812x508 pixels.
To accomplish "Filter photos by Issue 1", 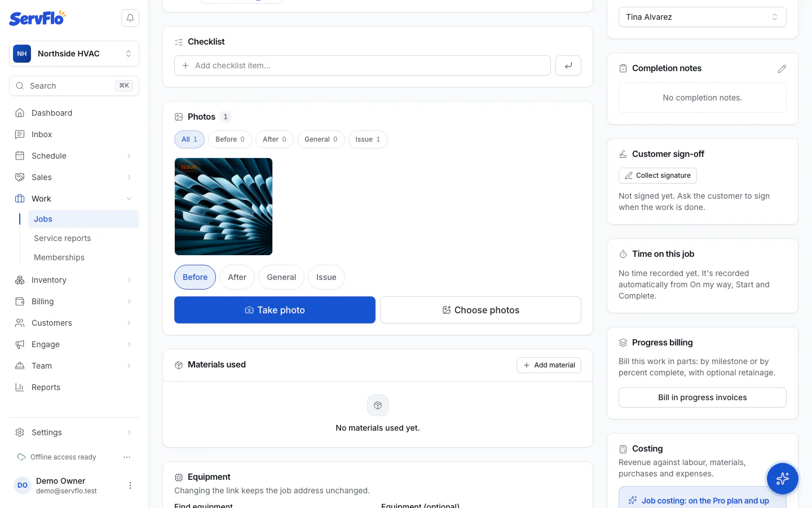I will point(368,139).
